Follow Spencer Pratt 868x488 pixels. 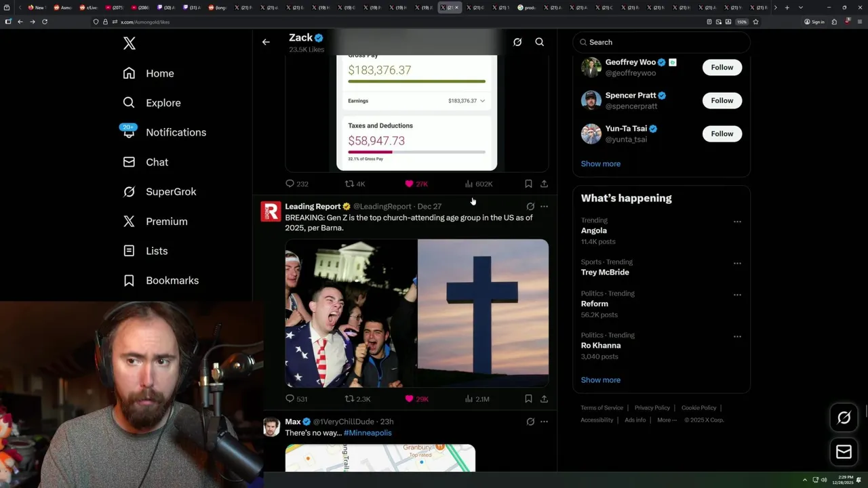pyautogui.click(x=722, y=100)
